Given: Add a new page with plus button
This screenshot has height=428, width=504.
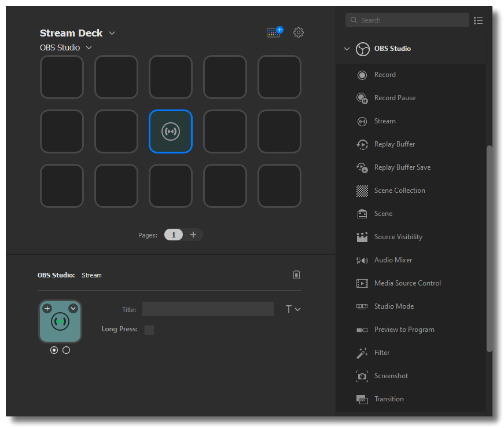Looking at the screenshot, I should pos(193,235).
